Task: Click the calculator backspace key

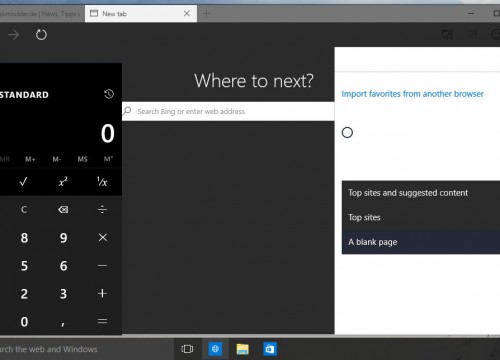Action: pos(63,210)
